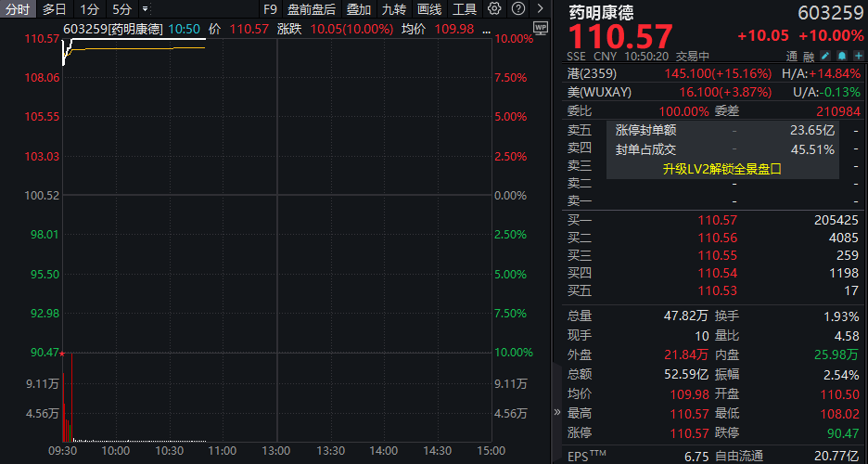Open the chart settings gear icon
The image size is (868, 464).
point(494,9)
